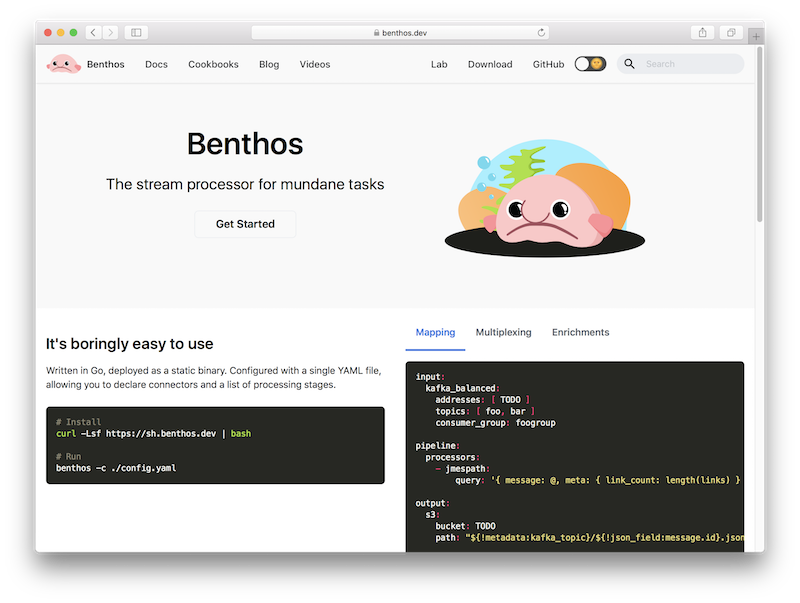Click the large Benthos hero title
Image resolution: width=800 pixels, height=603 pixels.
click(245, 144)
